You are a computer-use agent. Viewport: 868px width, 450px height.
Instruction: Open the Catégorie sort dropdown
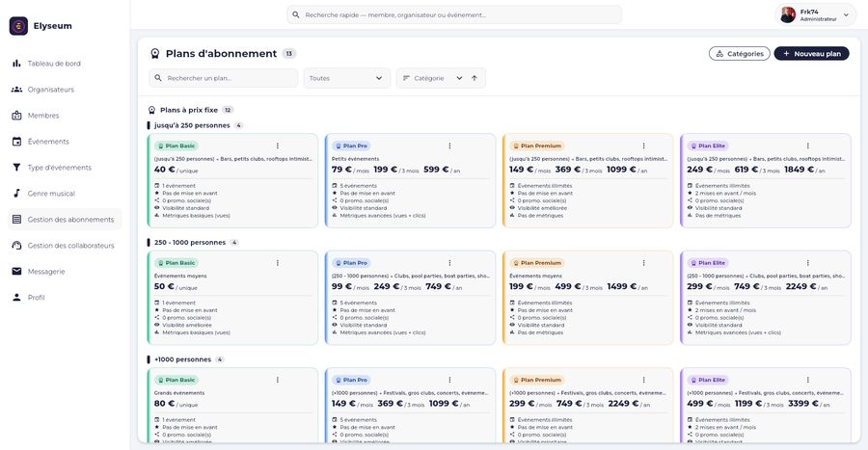tap(431, 78)
